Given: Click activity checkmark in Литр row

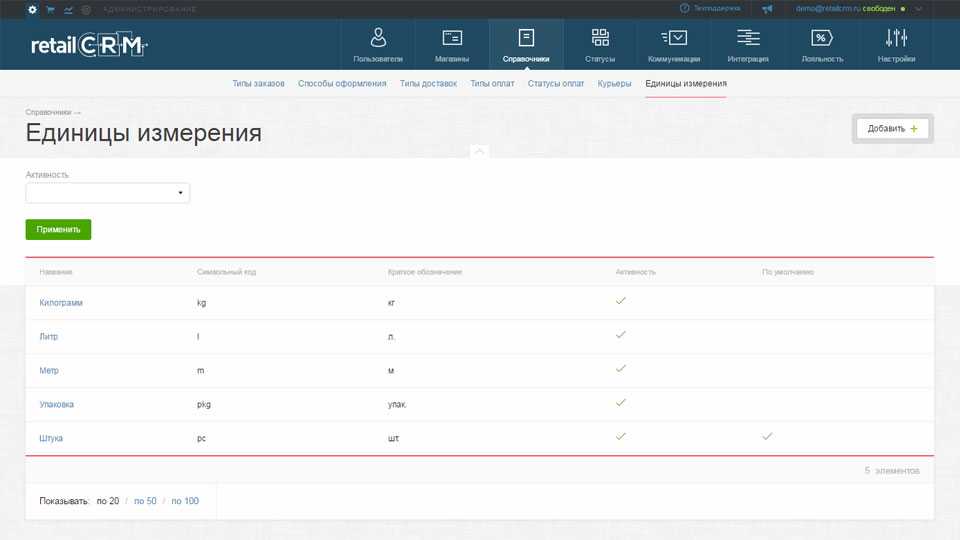Looking at the screenshot, I should point(621,335).
